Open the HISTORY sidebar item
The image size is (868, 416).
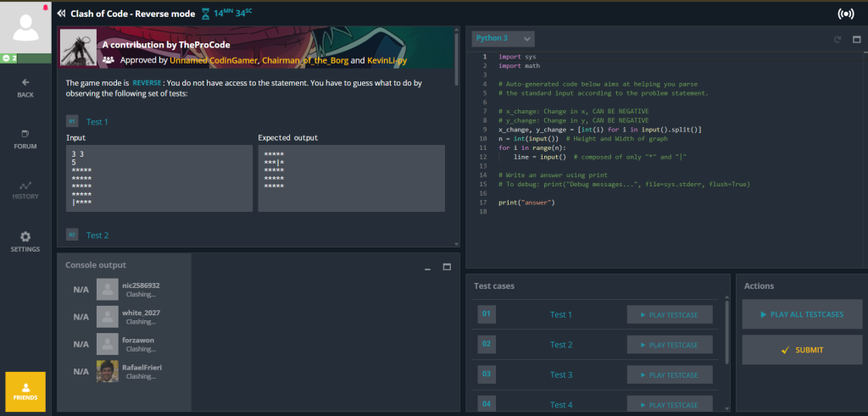point(25,191)
